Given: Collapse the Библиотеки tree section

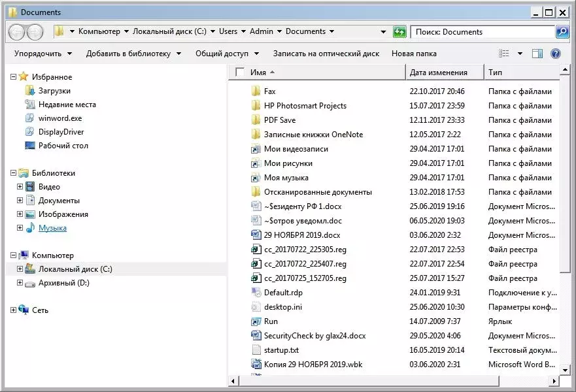Looking at the screenshot, I should pos(13,173).
